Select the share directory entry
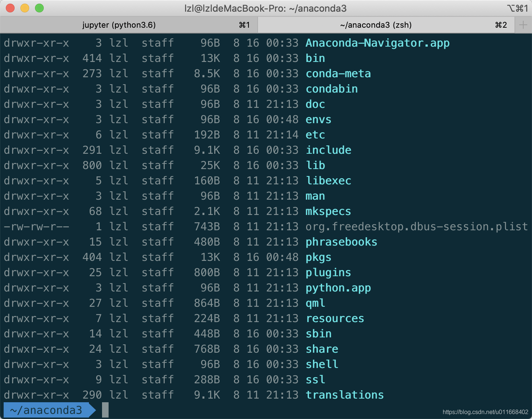 click(322, 349)
